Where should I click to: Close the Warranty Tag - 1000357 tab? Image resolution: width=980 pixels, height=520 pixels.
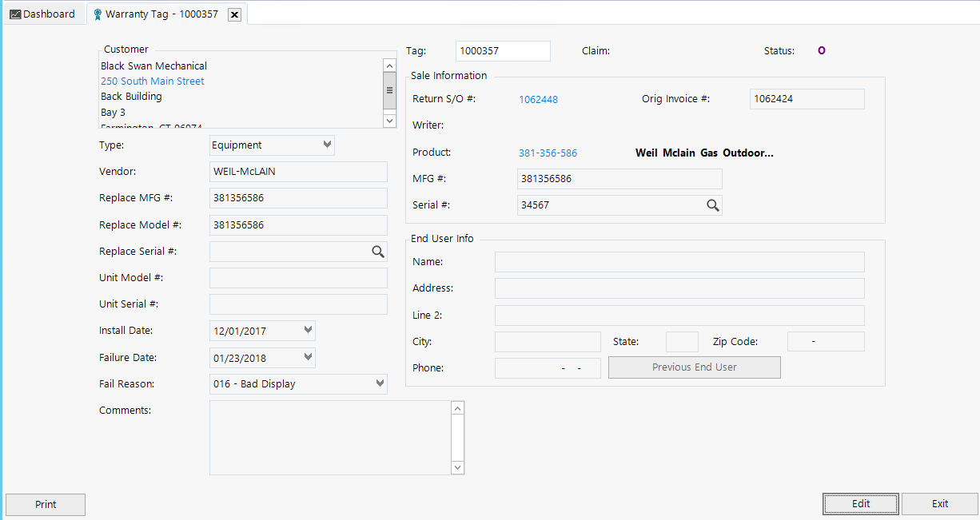233,14
